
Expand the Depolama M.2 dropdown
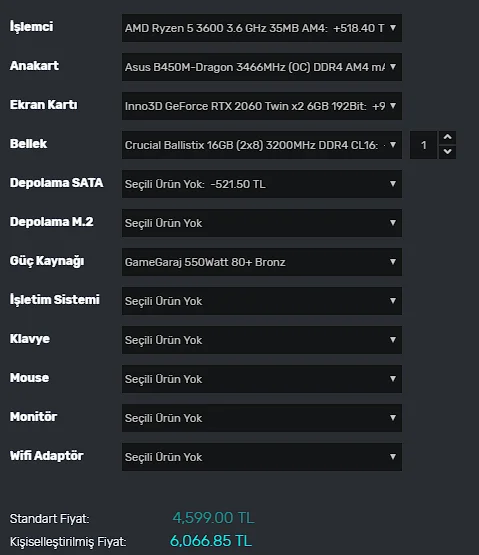(262, 223)
